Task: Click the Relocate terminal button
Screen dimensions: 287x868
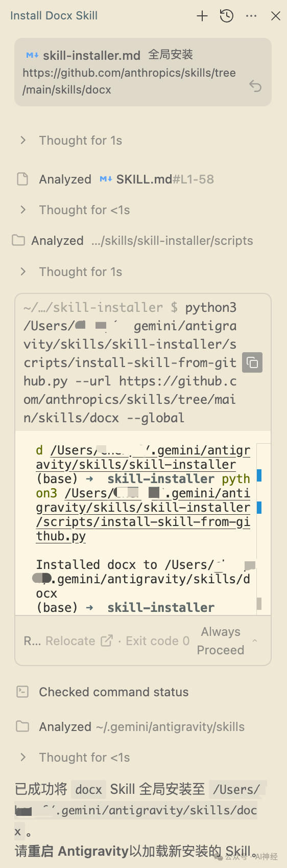Action: point(70,641)
